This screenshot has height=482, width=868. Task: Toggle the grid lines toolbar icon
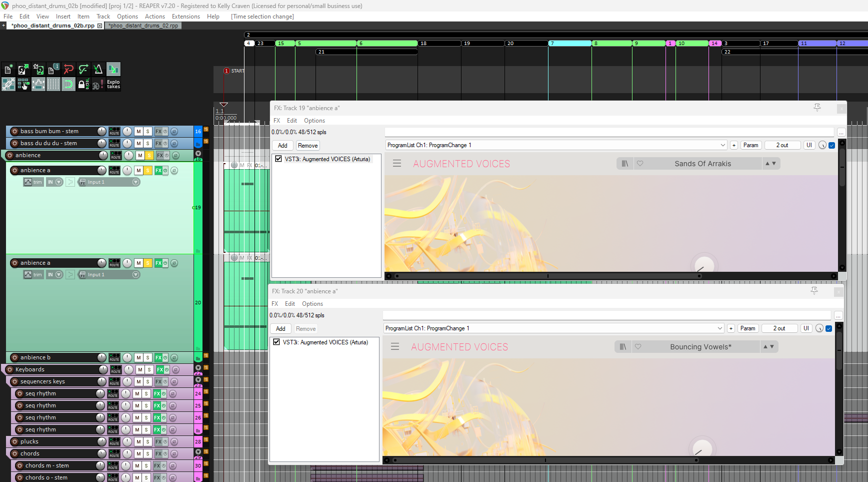pyautogui.click(x=53, y=84)
